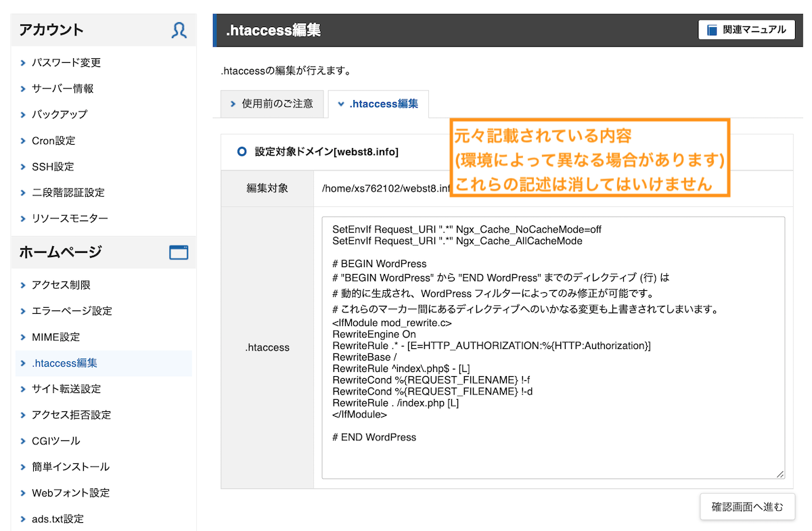Expand the アクセス拒否設定 sidebar entry
The height and width of the screenshot is (531, 812).
point(66,415)
